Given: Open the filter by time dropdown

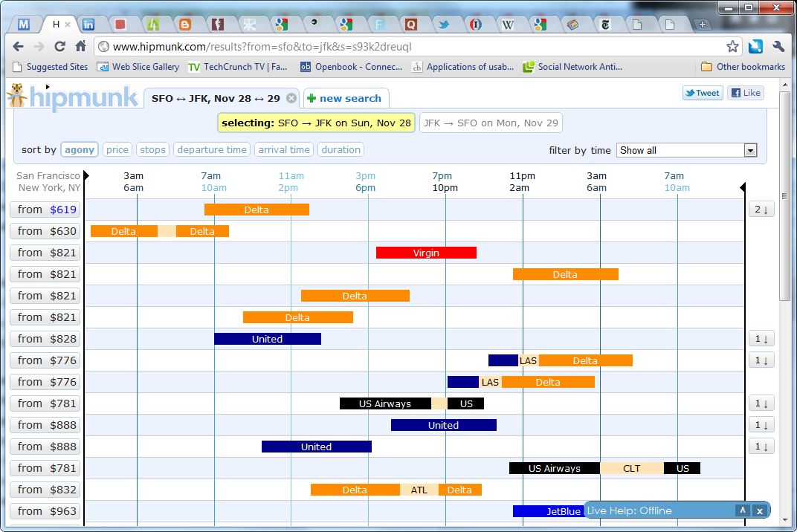Looking at the screenshot, I should [x=687, y=150].
